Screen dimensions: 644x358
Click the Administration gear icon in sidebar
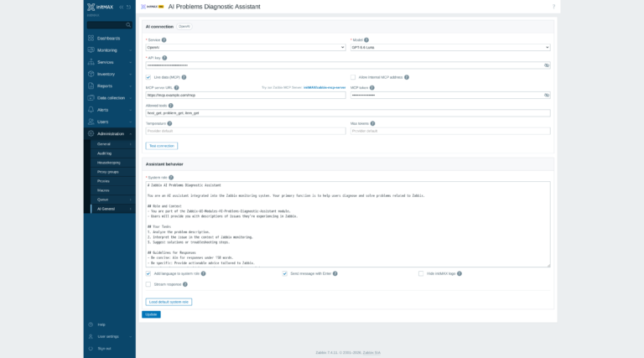91,133
